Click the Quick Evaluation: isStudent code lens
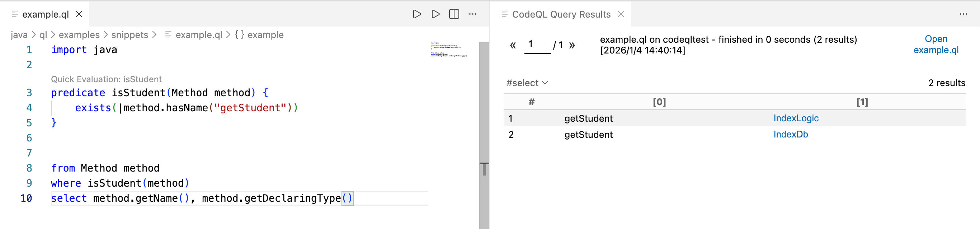The width and height of the screenshot is (980, 229). coord(106,79)
